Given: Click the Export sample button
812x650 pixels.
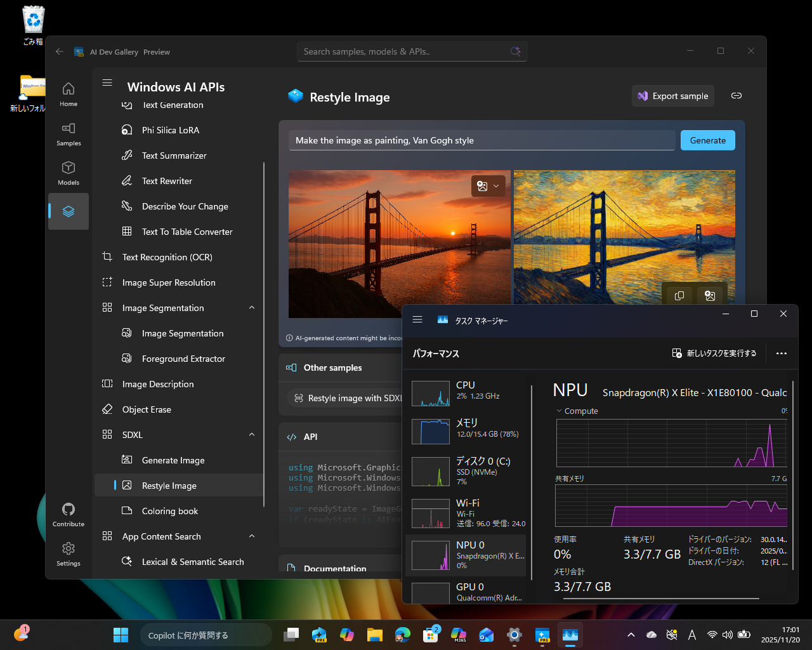Looking at the screenshot, I should point(672,95).
